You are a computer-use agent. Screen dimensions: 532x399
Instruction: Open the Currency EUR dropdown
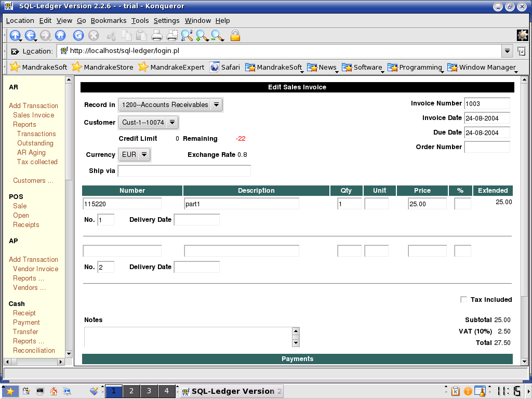(143, 154)
